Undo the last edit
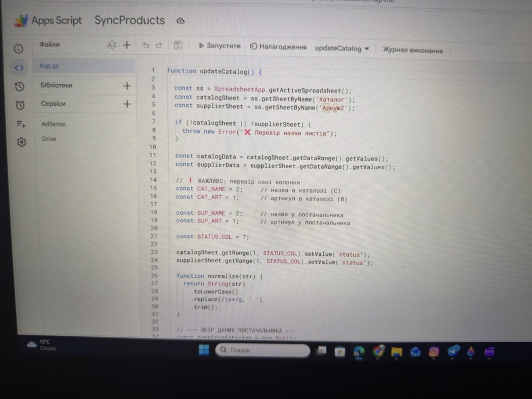The width and height of the screenshot is (532, 399). tap(146, 45)
